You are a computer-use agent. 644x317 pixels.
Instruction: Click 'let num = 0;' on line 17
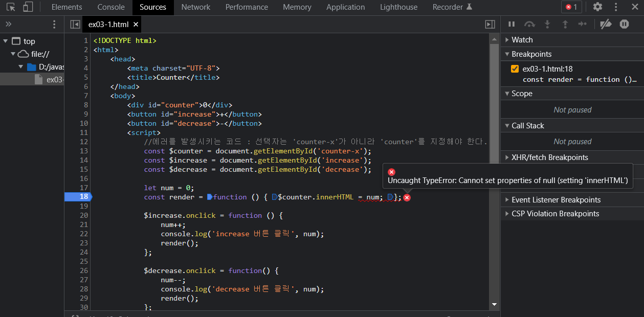click(x=169, y=188)
